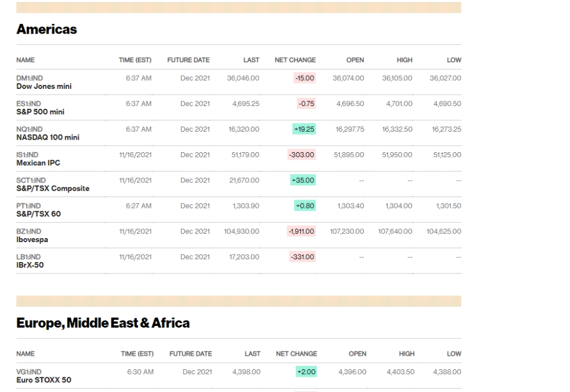Open the Mexican IPC futures link

(x=38, y=163)
